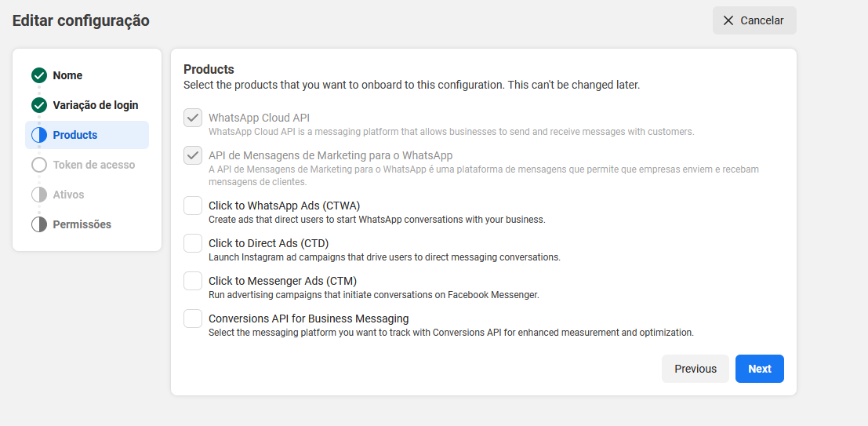This screenshot has width=868, height=426.
Task: Switch to the Permissões step
Action: click(x=82, y=224)
